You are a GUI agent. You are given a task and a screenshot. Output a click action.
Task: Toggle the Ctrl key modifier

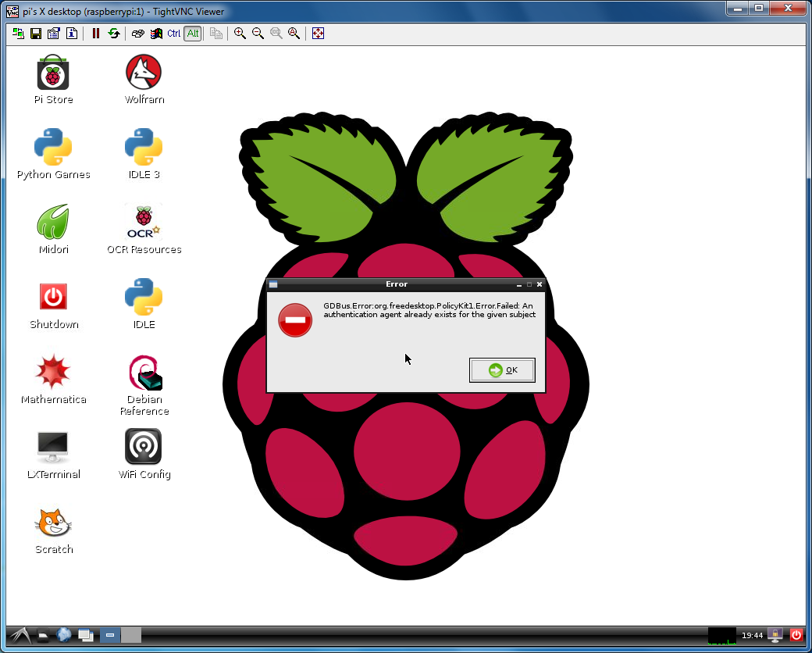pyautogui.click(x=174, y=34)
